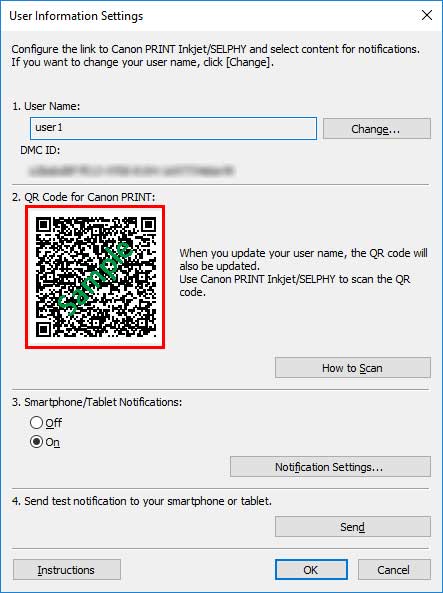Send a test notification
443x593 pixels.
point(353,527)
